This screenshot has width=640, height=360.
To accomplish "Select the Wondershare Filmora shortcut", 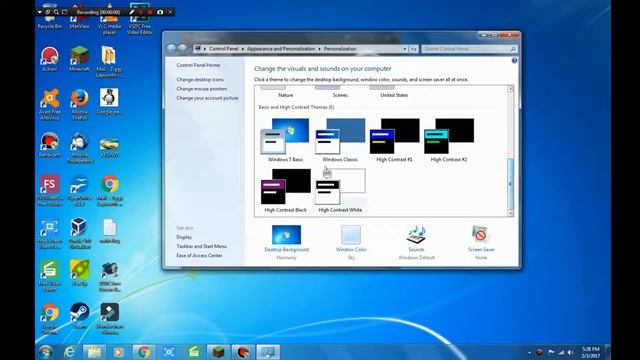I will (x=110, y=319).
